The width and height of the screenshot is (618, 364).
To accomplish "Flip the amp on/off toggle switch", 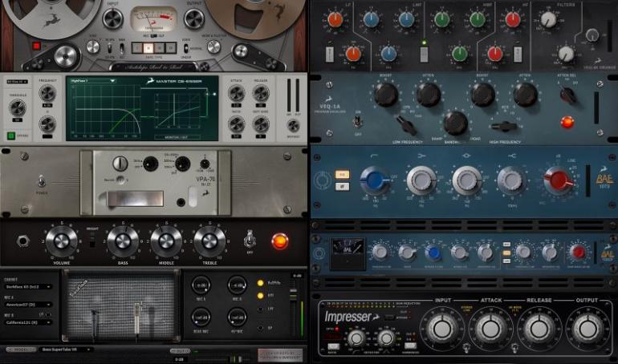I will coord(250,239).
